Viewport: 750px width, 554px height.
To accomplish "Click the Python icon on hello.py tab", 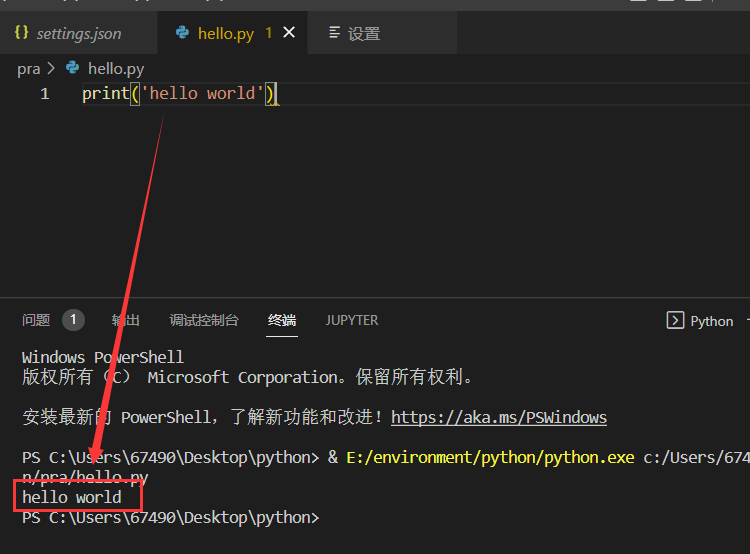I will [182, 33].
